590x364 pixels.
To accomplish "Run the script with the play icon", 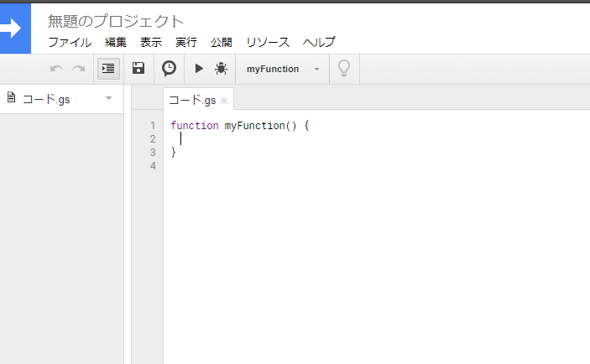I will [x=199, y=69].
